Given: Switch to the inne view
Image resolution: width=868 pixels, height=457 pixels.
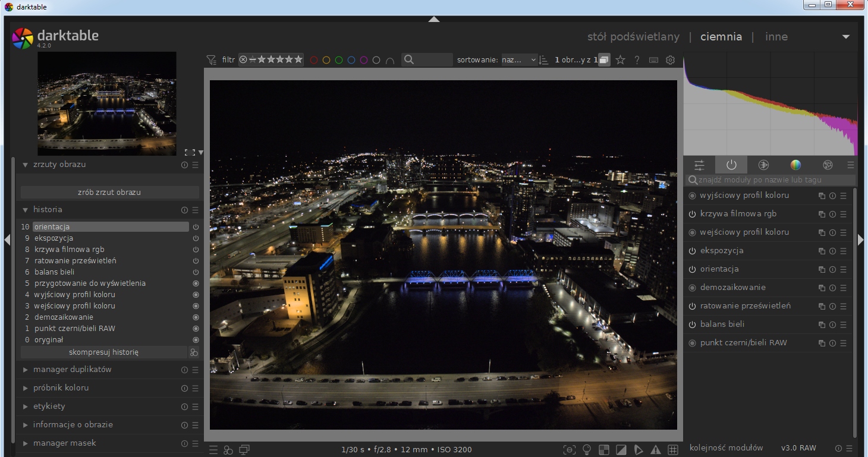Looking at the screenshot, I should click(776, 37).
